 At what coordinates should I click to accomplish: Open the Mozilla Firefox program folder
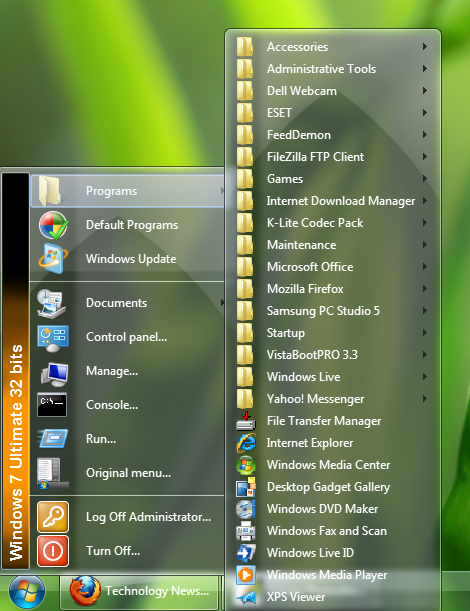coord(333,289)
